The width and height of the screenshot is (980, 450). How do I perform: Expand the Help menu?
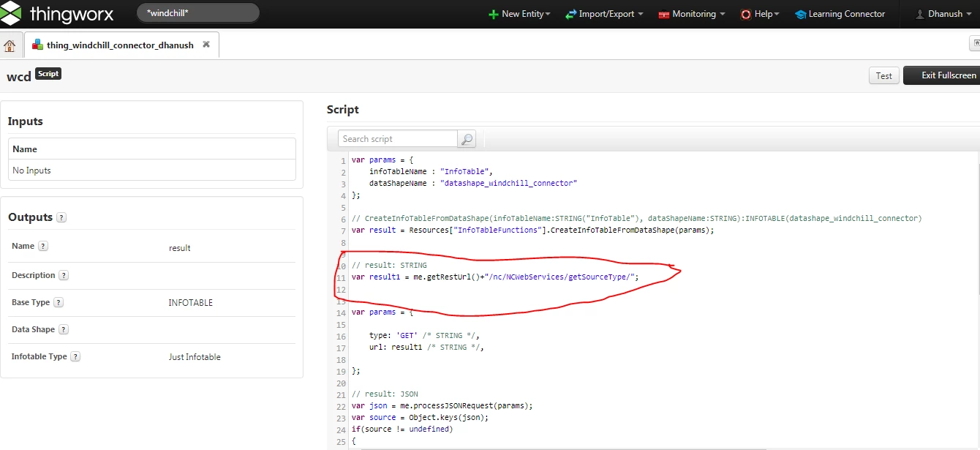pyautogui.click(x=760, y=14)
